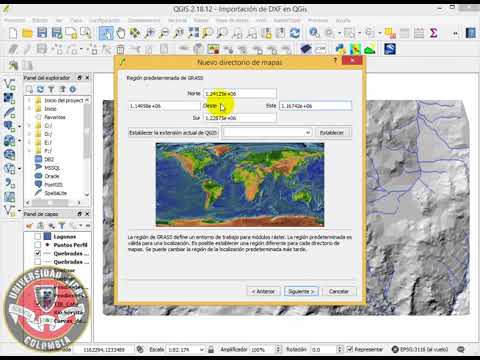Click the Delete Selected trash icon

(120, 49)
